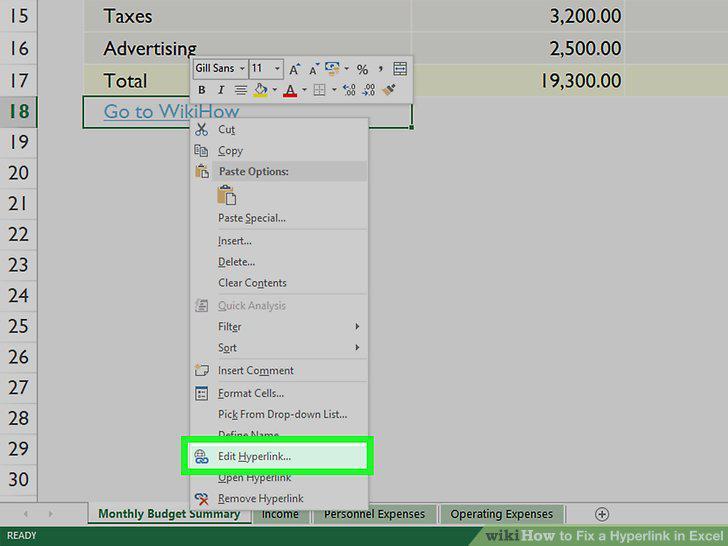Click the decrease decimal icon
The height and width of the screenshot is (546, 728).
[x=369, y=90]
